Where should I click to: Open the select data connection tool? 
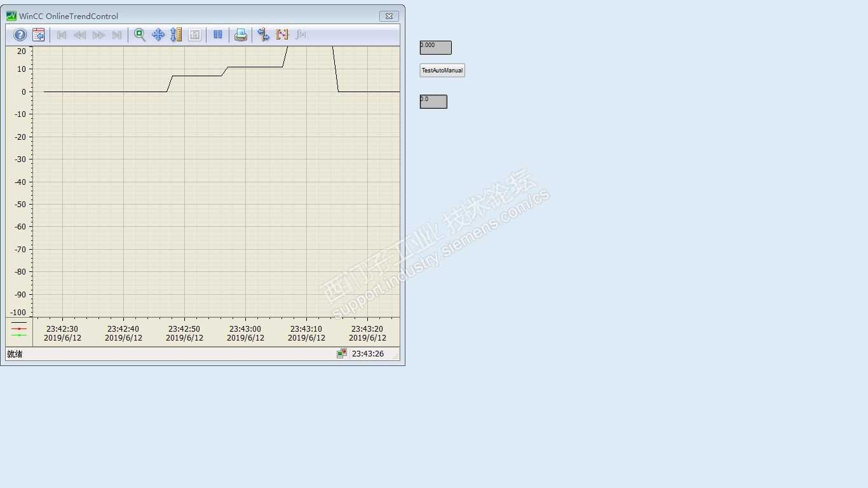264,35
